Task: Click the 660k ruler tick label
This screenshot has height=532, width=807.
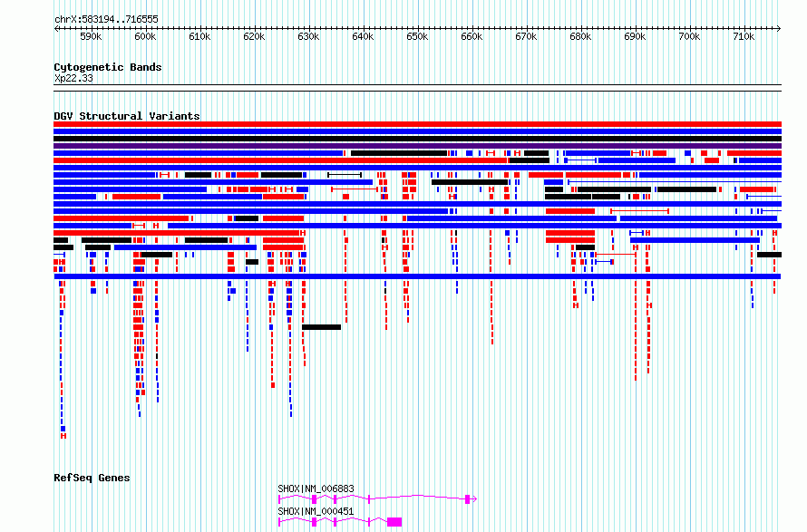Action: [x=472, y=36]
